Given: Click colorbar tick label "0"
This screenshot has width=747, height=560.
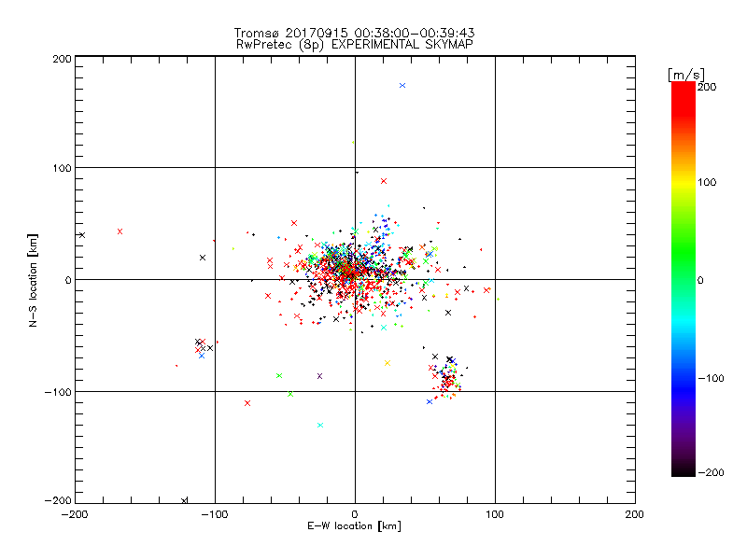Looking at the screenshot, I should pyautogui.click(x=700, y=280).
